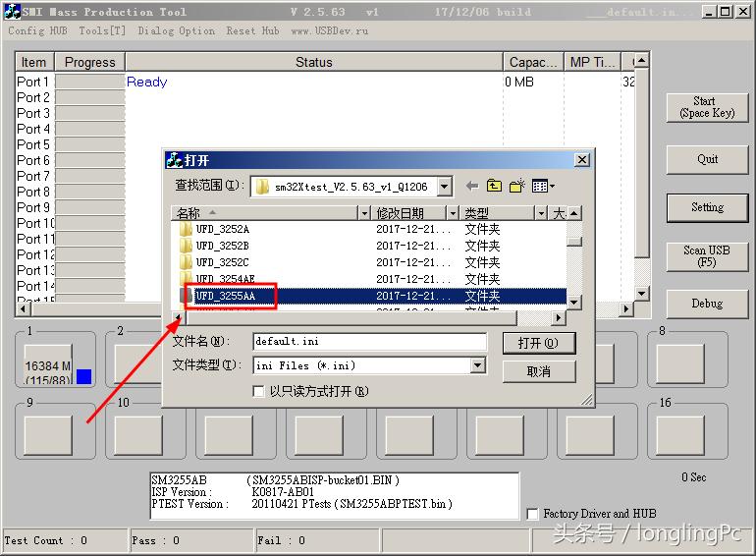756x556 pixels.
Task: Open the type column dropdown arrow
Action: coord(541,213)
